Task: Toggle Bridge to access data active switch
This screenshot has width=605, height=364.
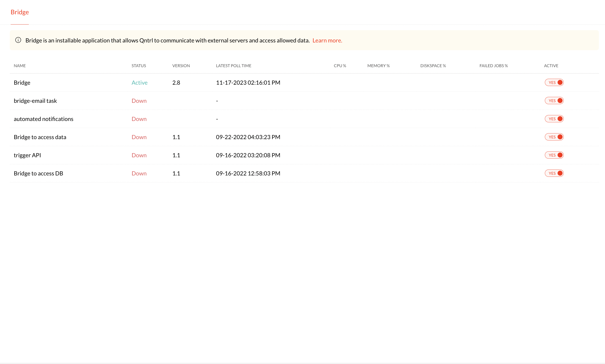Action: tap(554, 137)
